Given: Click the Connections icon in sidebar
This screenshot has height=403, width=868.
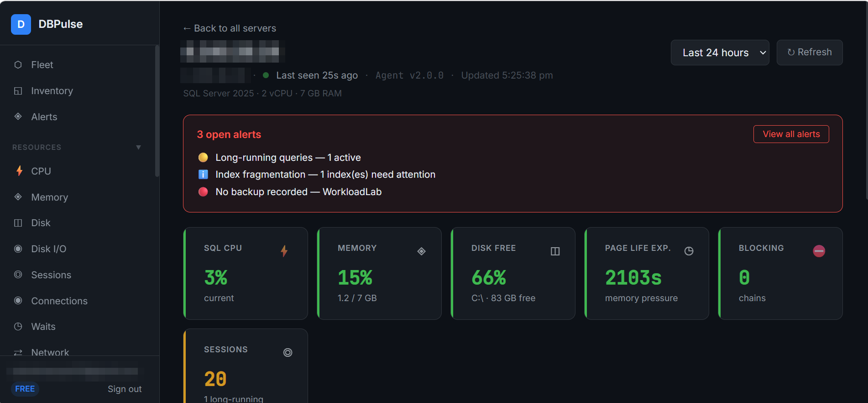Looking at the screenshot, I should (x=18, y=301).
